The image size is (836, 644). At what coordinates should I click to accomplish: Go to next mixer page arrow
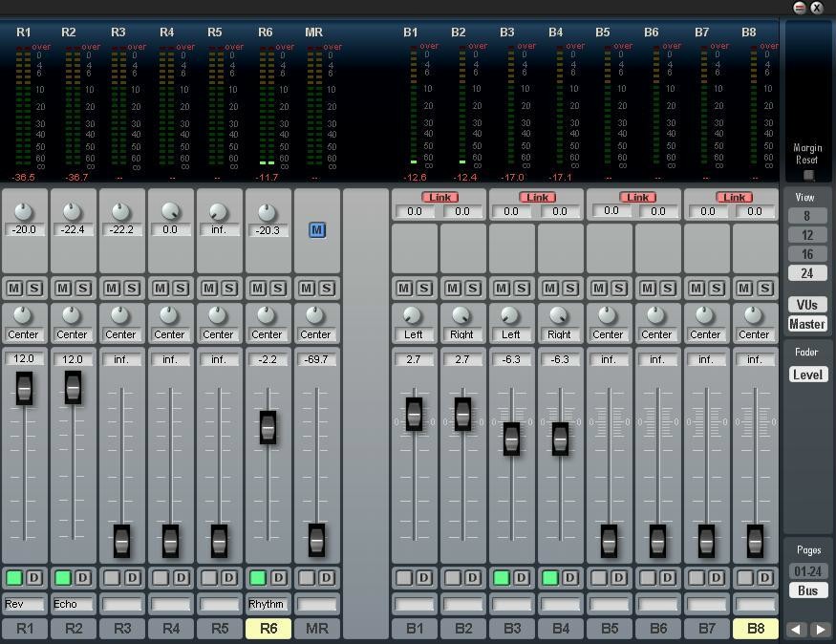tap(819, 630)
